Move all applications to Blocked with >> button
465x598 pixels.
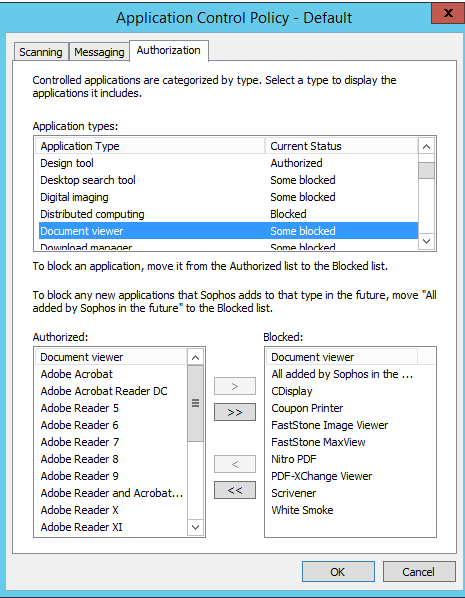click(235, 412)
